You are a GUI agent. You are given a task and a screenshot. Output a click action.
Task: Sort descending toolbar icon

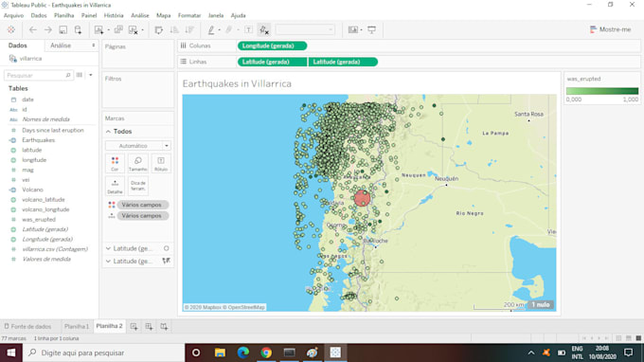coord(189,29)
